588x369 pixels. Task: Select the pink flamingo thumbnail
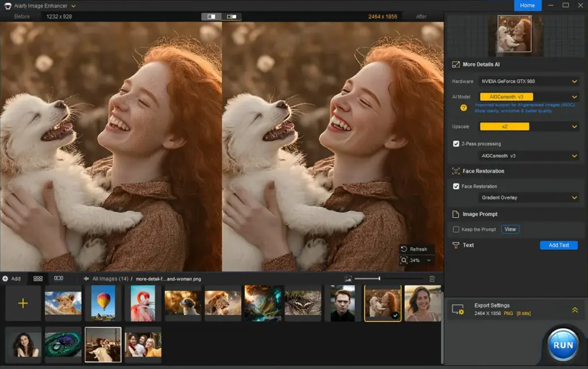(143, 303)
